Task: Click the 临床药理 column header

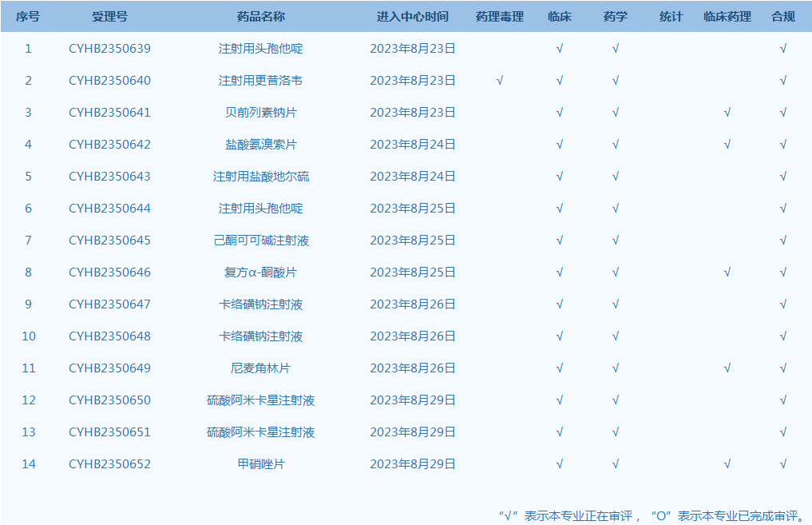Action: click(x=727, y=17)
